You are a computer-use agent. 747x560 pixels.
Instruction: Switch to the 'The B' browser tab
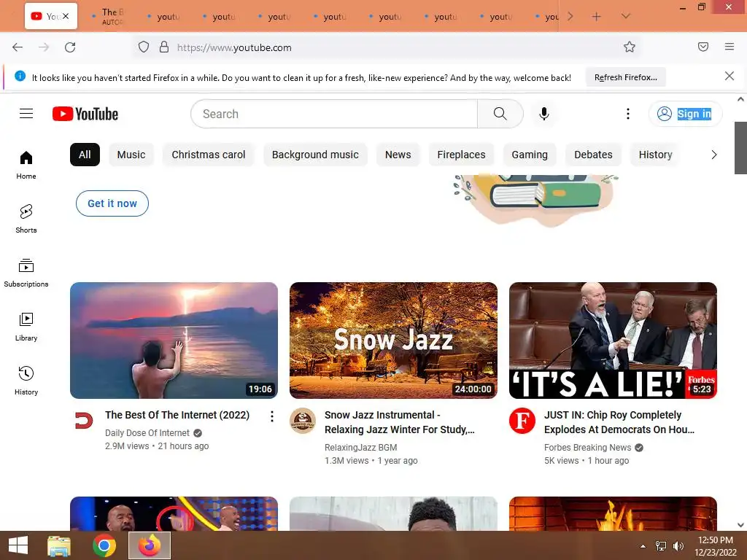pos(109,16)
